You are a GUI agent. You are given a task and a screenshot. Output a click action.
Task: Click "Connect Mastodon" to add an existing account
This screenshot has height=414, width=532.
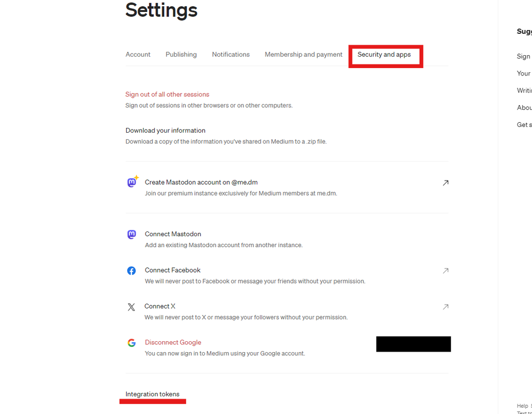(173, 234)
